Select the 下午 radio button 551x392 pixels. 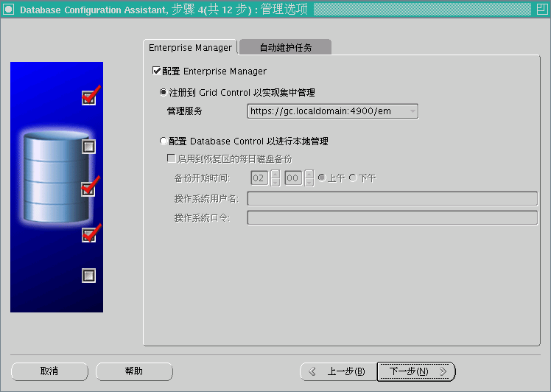(x=353, y=178)
